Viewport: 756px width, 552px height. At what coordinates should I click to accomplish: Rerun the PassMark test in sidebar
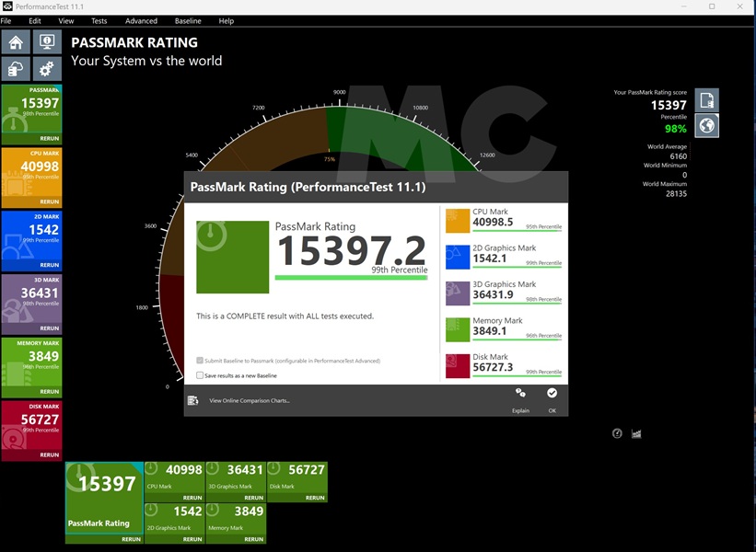(49, 138)
